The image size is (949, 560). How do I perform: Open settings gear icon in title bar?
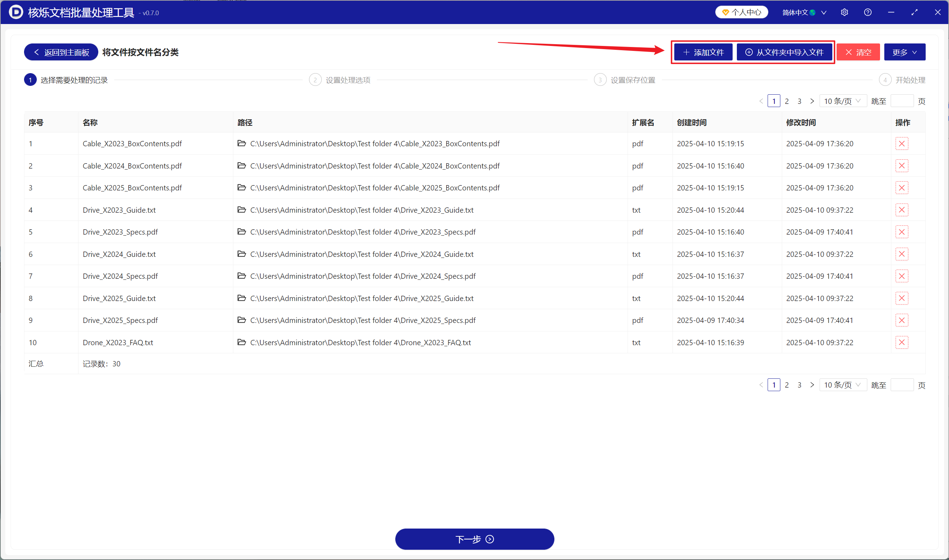(x=844, y=12)
